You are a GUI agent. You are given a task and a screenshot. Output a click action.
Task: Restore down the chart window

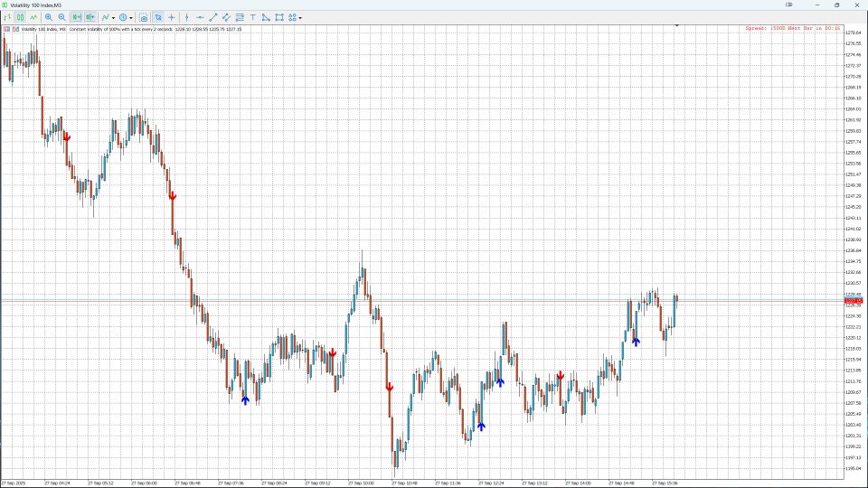pos(837,5)
